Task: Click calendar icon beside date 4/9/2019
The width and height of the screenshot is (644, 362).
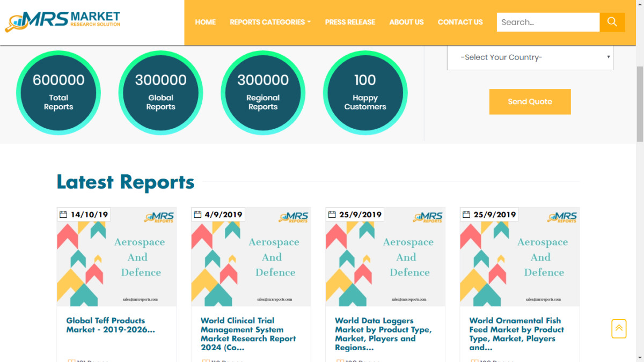Action: pos(197,215)
